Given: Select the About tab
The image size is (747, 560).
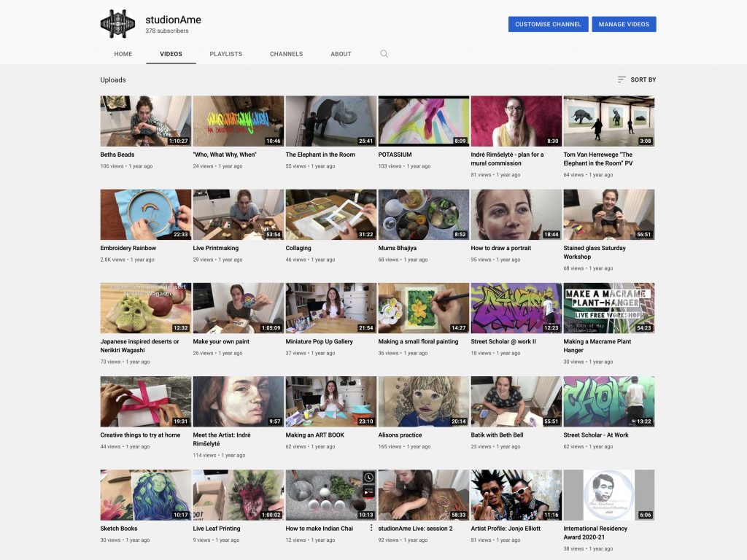Looking at the screenshot, I should (x=341, y=54).
